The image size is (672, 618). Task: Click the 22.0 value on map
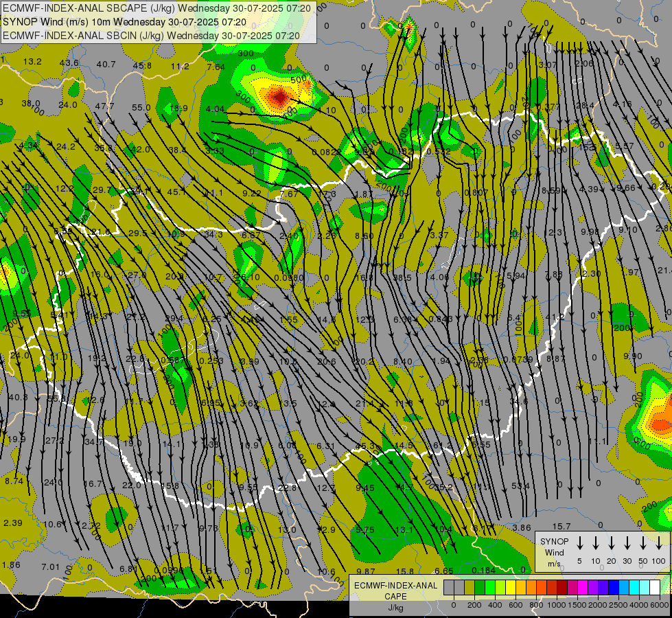coord(132,485)
